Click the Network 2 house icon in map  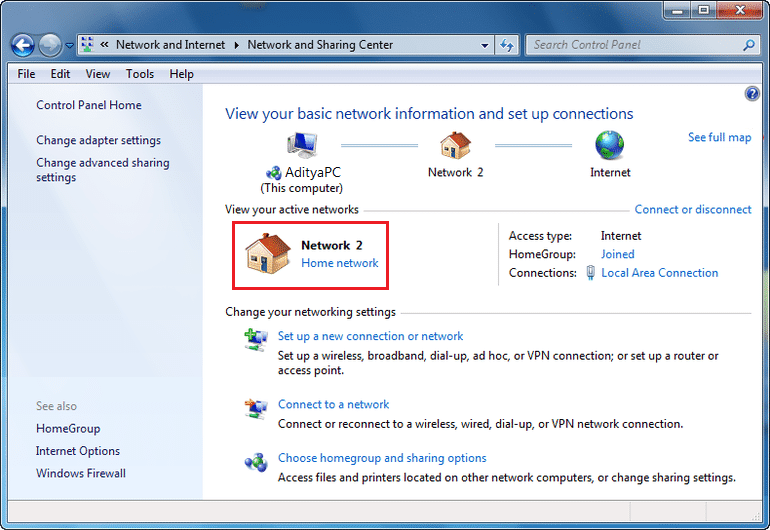(456, 145)
